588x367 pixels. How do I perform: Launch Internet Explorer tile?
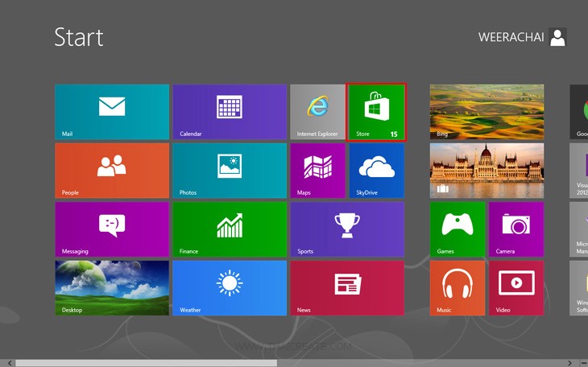[x=317, y=112]
